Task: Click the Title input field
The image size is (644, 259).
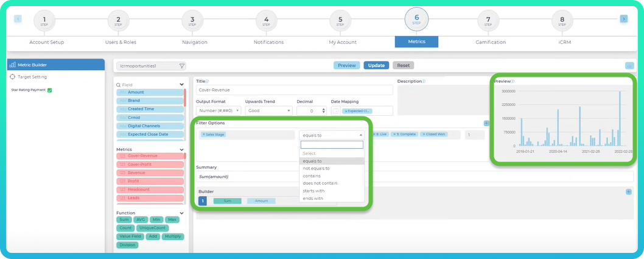Action: pyautogui.click(x=294, y=90)
